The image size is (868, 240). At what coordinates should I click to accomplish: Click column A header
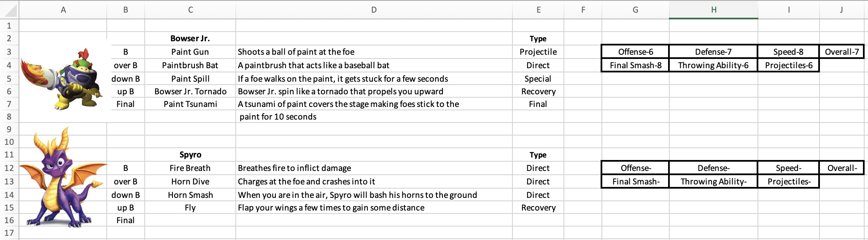tap(63, 10)
